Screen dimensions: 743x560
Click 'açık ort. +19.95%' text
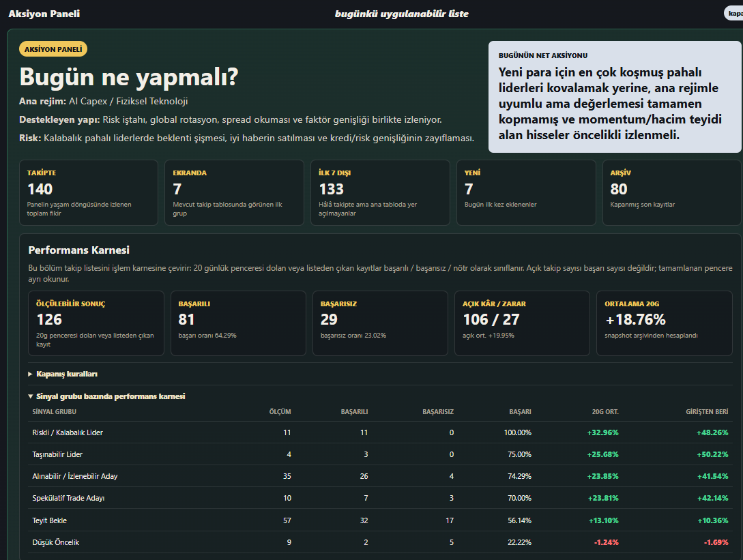[488, 335]
